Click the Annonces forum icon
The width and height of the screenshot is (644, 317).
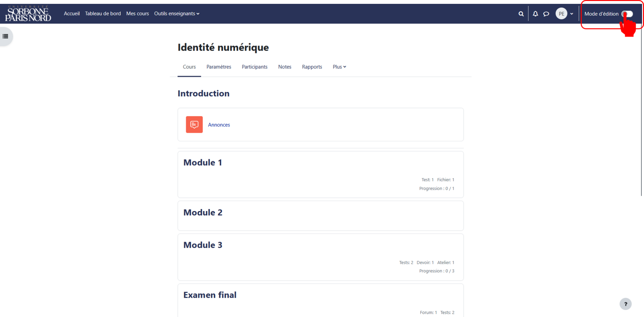coord(194,124)
